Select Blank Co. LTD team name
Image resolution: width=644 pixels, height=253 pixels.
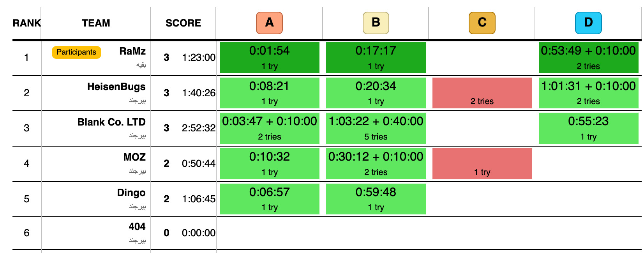tap(111, 122)
